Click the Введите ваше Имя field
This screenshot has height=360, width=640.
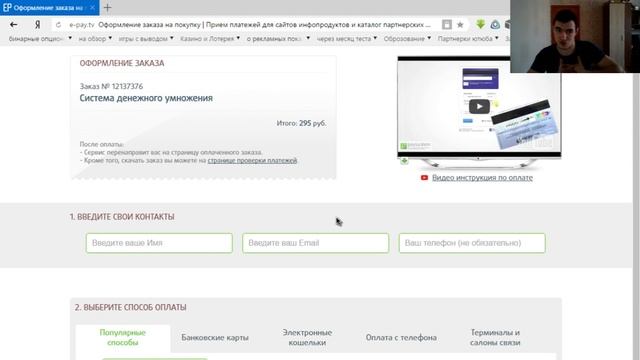tap(159, 243)
